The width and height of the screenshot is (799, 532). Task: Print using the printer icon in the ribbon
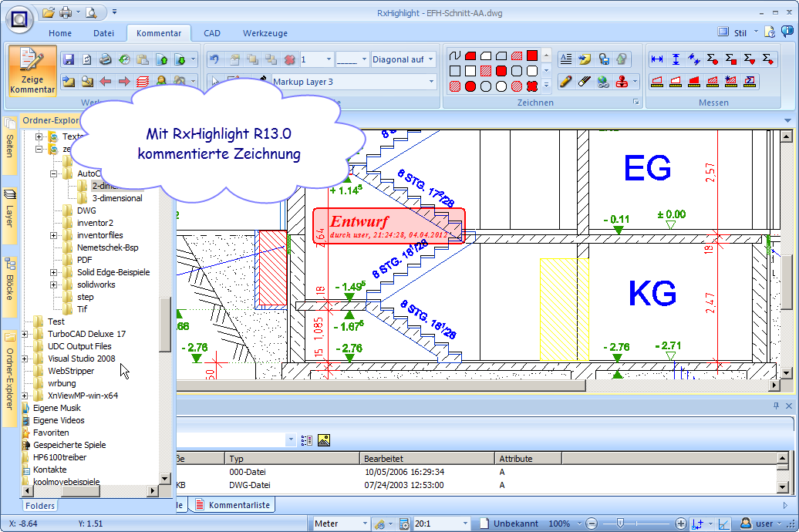click(x=106, y=59)
